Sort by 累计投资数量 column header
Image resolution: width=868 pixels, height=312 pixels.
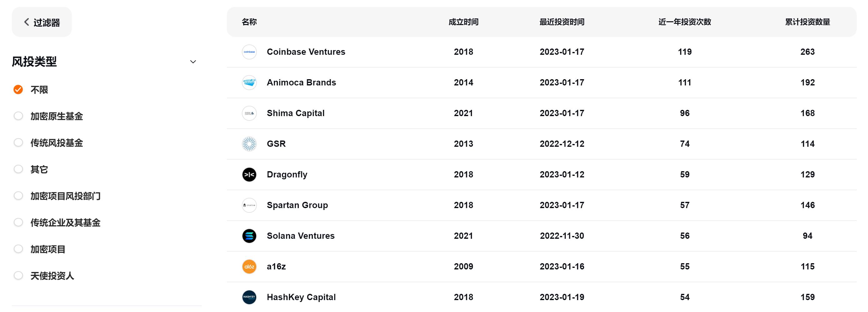(807, 22)
